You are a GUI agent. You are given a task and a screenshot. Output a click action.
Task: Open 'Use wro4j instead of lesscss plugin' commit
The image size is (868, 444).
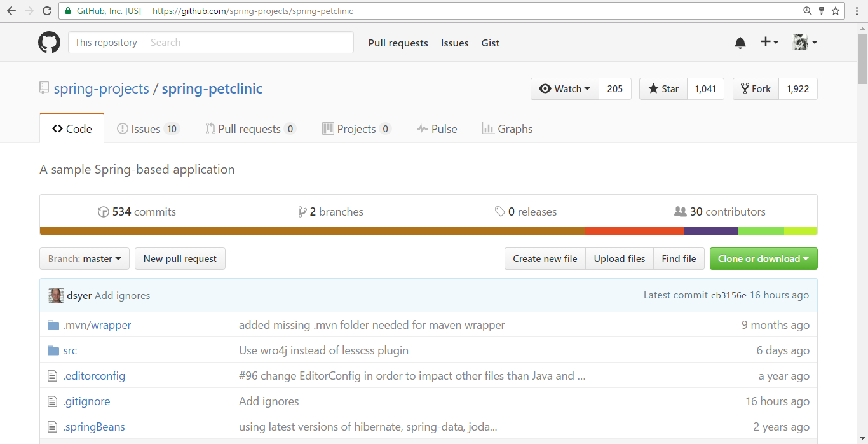[x=323, y=350]
